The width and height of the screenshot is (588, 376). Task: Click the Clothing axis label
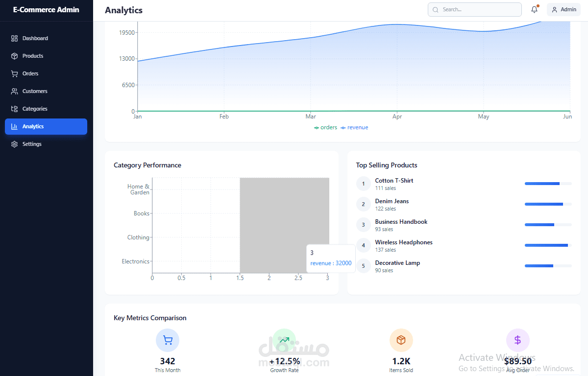138,237
